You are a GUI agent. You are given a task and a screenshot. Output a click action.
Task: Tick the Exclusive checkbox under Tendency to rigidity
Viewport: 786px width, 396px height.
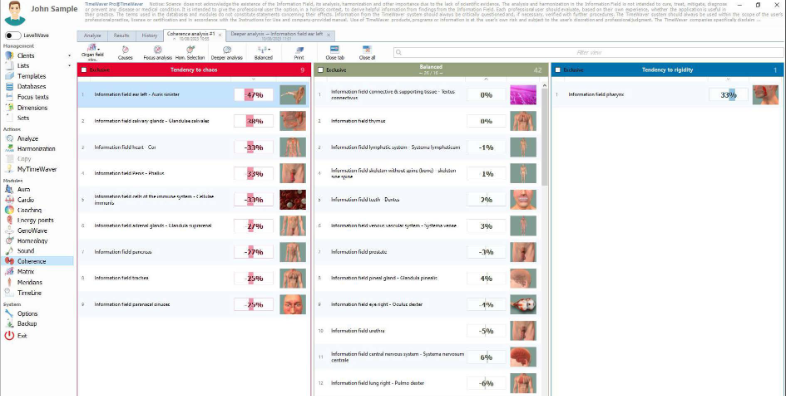pyautogui.click(x=558, y=70)
